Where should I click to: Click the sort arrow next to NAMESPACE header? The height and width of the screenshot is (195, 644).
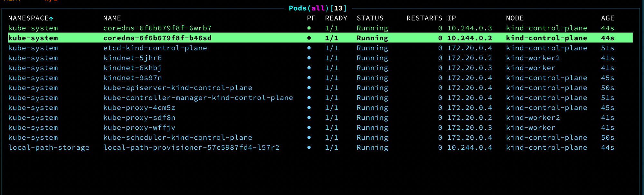(51, 18)
